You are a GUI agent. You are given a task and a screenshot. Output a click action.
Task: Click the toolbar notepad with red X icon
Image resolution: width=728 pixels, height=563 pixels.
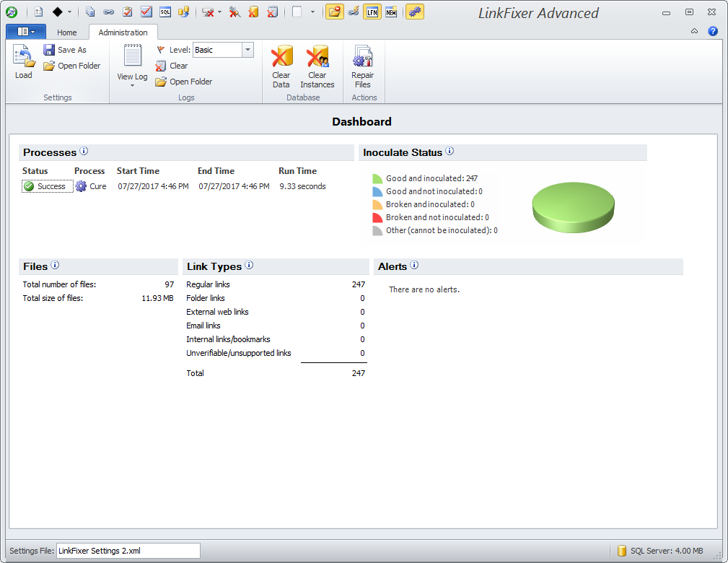point(273,12)
